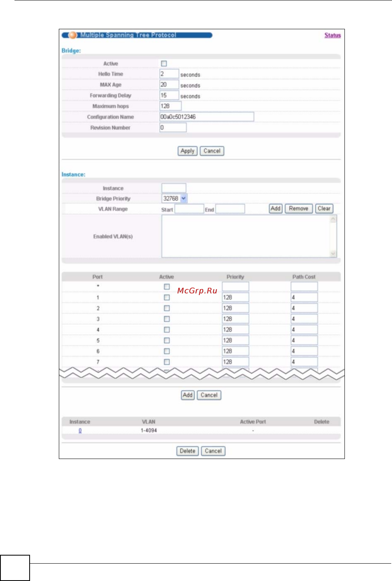
Task: Click the Enabled VLAN(s) list box
Action: point(249,236)
